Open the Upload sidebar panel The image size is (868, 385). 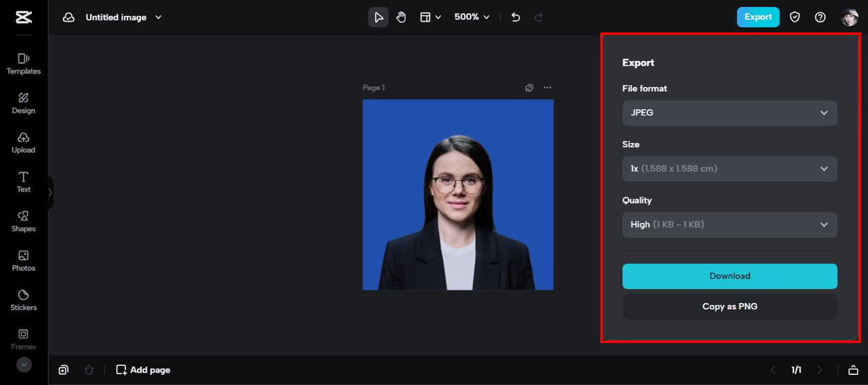(24, 142)
